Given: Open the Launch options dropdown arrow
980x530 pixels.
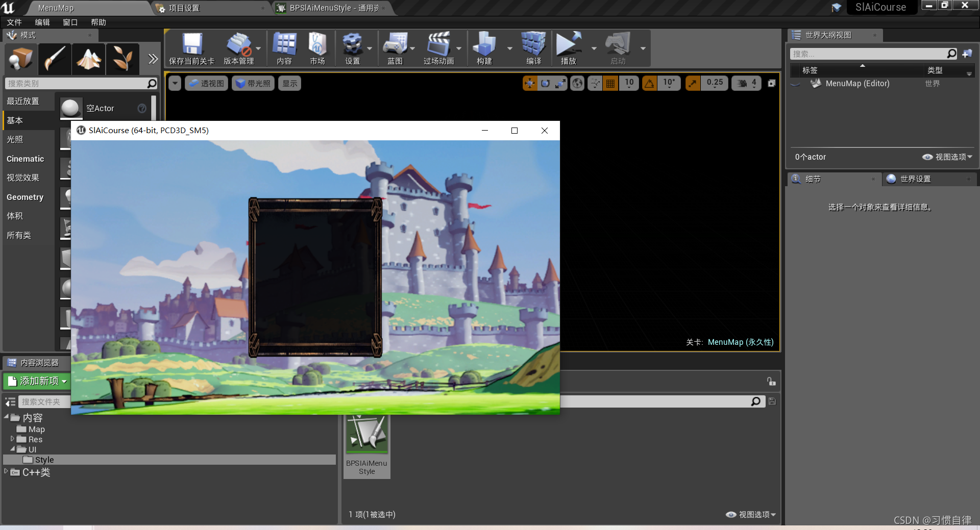Looking at the screenshot, I should [x=643, y=48].
